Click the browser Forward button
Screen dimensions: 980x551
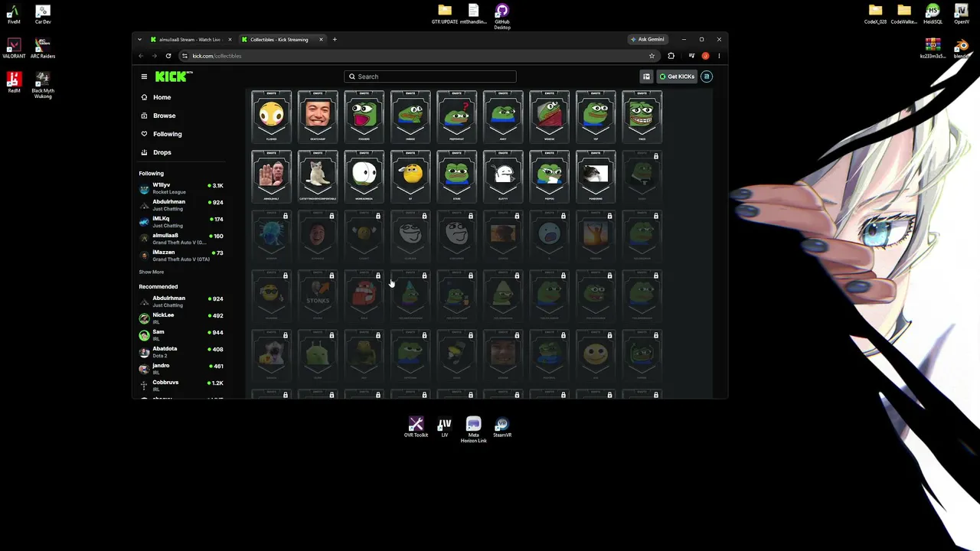pos(155,56)
